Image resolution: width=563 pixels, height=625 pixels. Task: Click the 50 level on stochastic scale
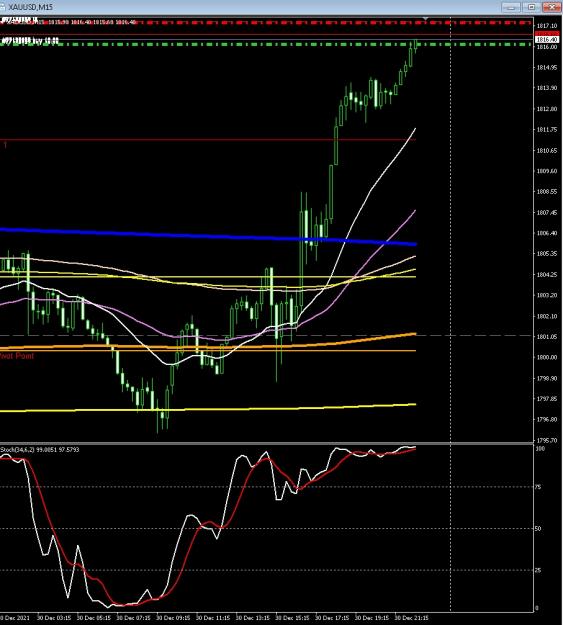538,529
